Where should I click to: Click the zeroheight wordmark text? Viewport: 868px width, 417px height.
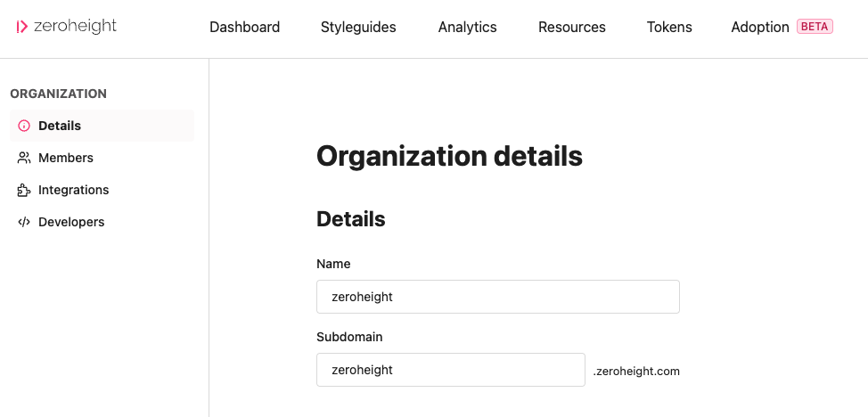pos(77,27)
